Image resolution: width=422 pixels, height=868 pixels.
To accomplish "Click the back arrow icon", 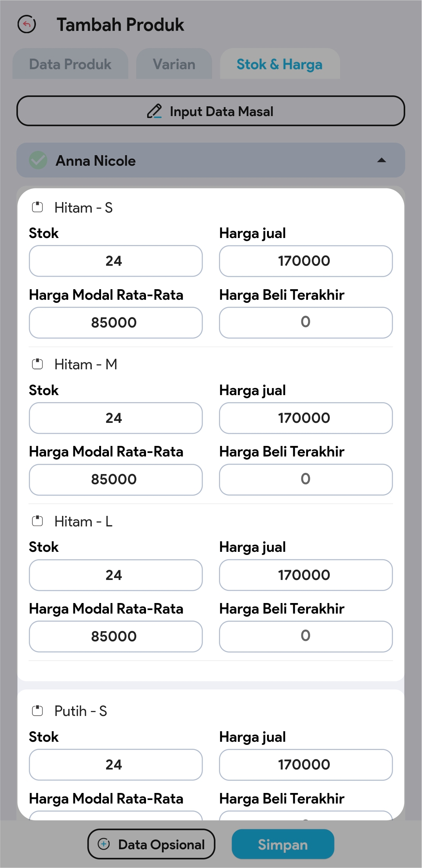I will pos(27,24).
